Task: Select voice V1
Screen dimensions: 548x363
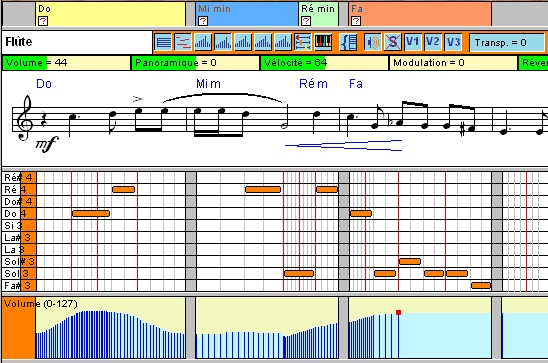Action: tap(413, 42)
